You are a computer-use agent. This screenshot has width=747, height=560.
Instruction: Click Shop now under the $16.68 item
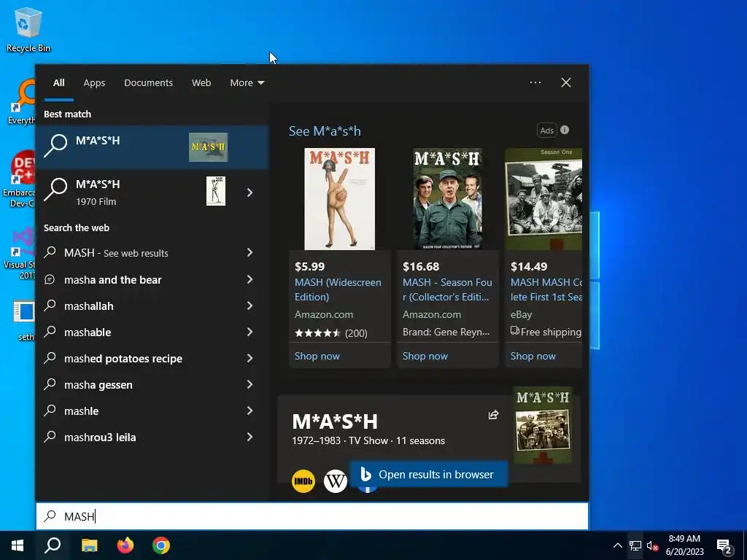(425, 356)
